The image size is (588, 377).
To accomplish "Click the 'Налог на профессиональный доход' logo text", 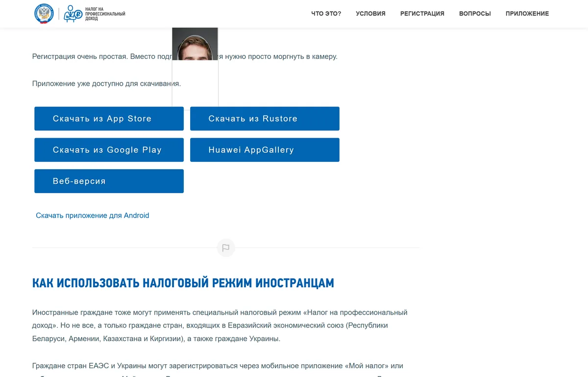I will click(x=105, y=14).
